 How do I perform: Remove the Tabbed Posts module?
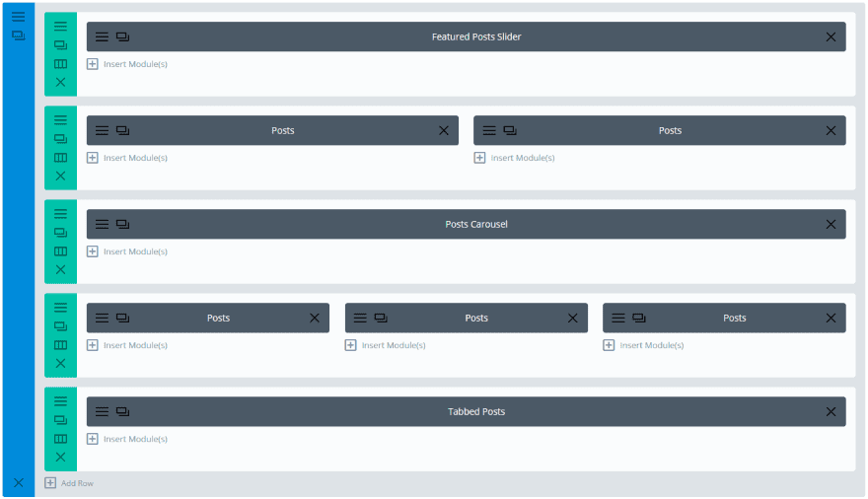point(831,411)
